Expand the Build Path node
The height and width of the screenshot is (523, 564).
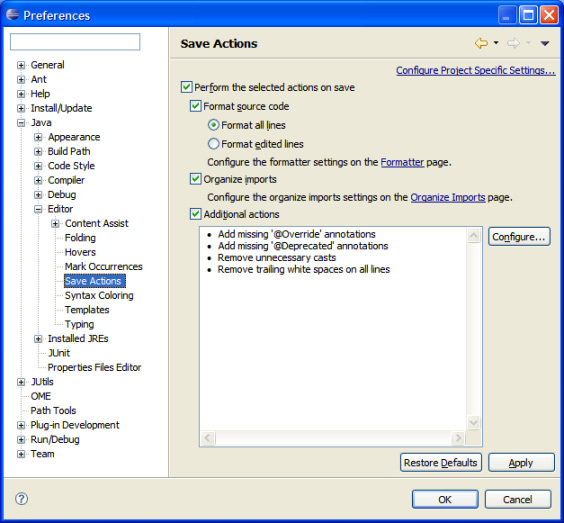[38, 151]
